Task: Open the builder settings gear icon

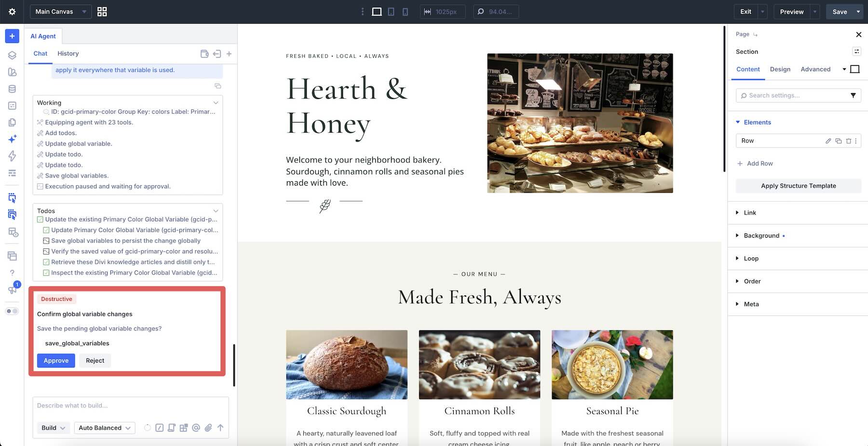Action: click(x=12, y=12)
